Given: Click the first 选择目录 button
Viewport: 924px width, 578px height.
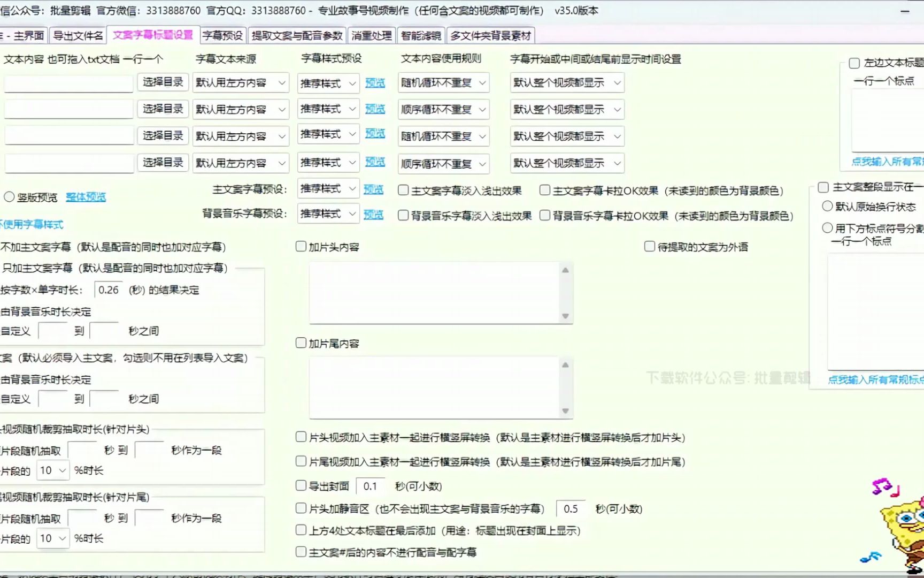Looking at the screenshot, I should [x=162, y=82].
